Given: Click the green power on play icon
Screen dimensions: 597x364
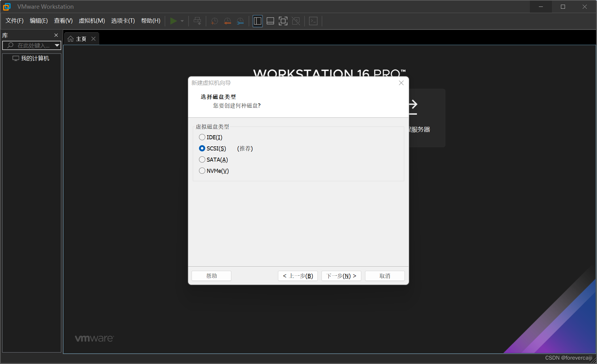Looking at the screenshot, I should 173,21.
